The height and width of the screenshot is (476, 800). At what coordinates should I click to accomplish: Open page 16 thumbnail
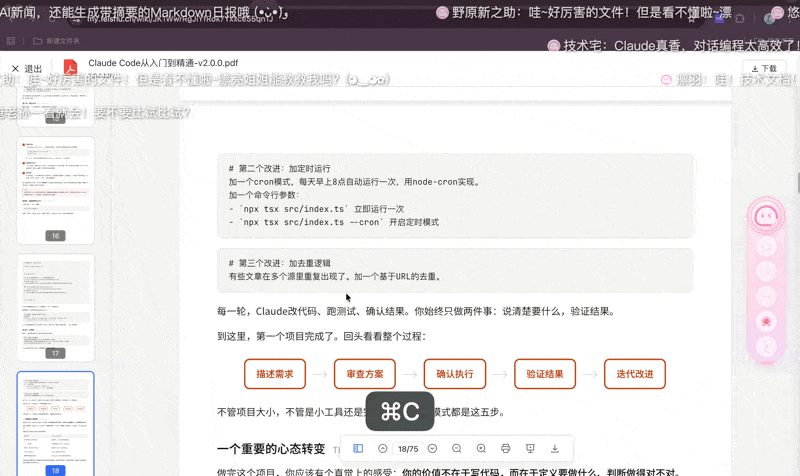pyautogui.click(x=56, y=190)
